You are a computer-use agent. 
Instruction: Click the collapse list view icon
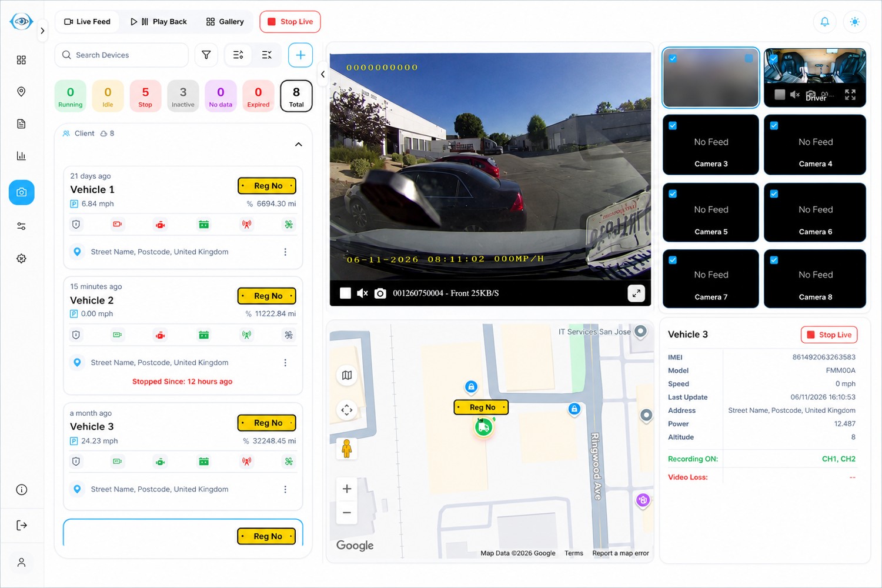(267, 55)
